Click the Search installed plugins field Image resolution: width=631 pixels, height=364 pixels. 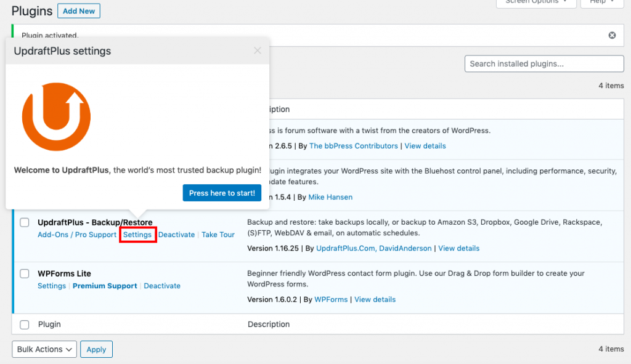pyautogui.click(x=544, y=63)
